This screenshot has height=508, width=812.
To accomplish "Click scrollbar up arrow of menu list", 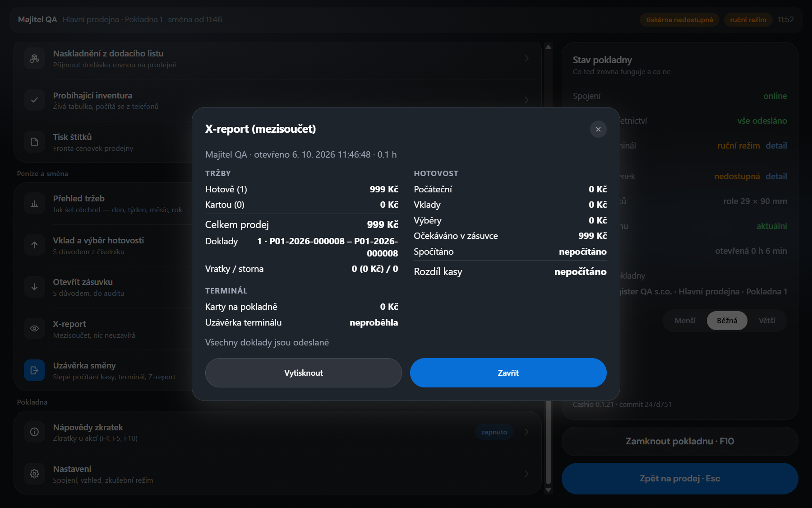I will point(549,47).
